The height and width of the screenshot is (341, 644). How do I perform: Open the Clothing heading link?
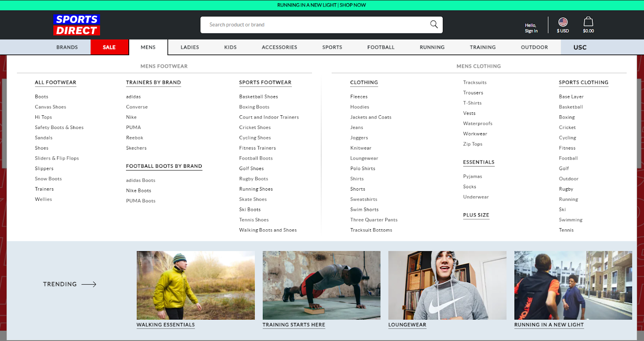tap(364, 82)
